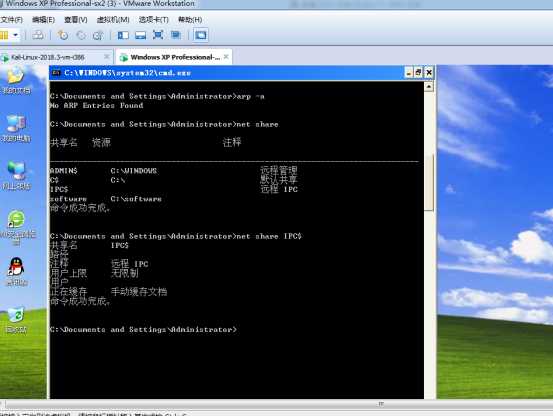
Task: Restore the cmd.exe window size
Action: click(418, 73)
